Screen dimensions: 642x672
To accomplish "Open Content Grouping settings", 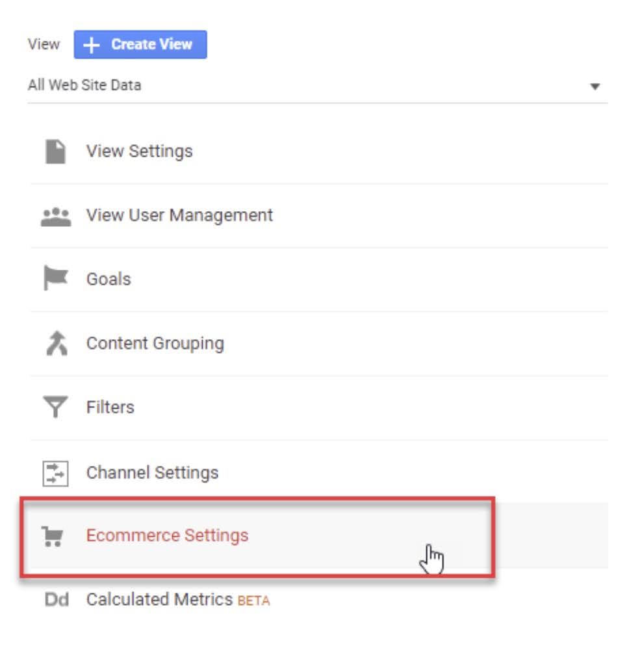I will coord(155,343).
